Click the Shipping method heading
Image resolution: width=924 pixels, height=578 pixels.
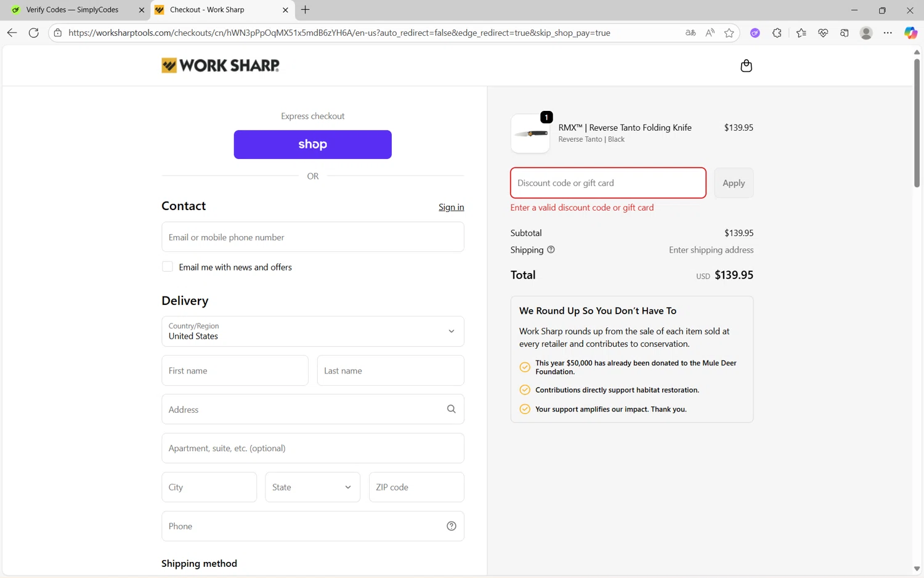199,563
